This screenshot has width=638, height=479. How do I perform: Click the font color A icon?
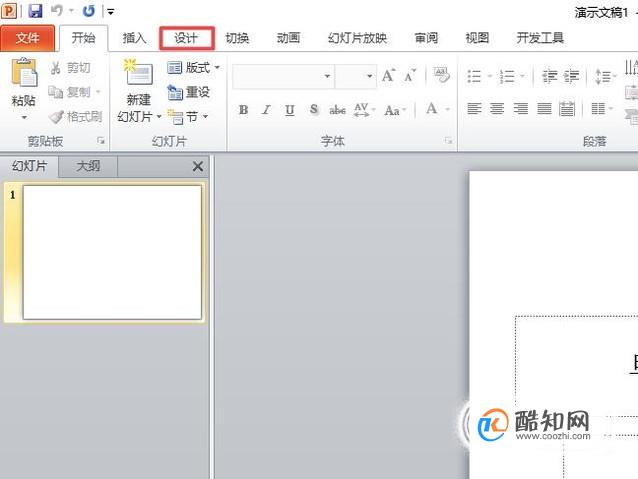[x=432, y=109]
